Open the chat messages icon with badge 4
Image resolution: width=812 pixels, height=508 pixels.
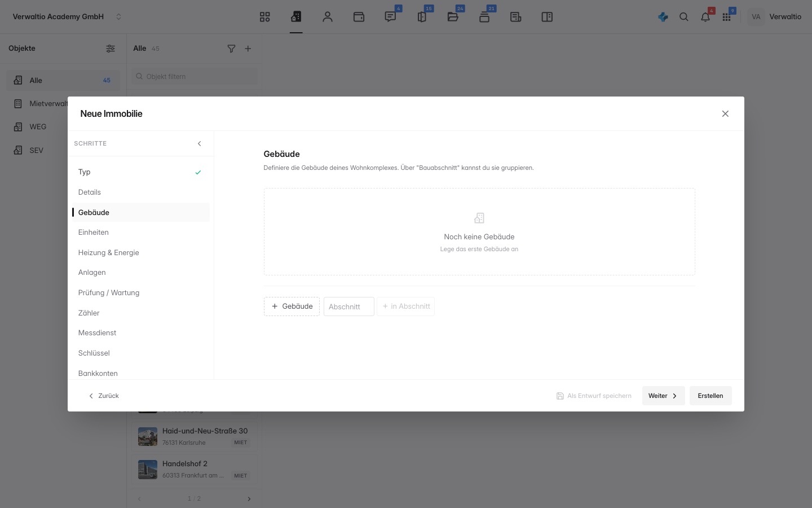coord(390,17)
